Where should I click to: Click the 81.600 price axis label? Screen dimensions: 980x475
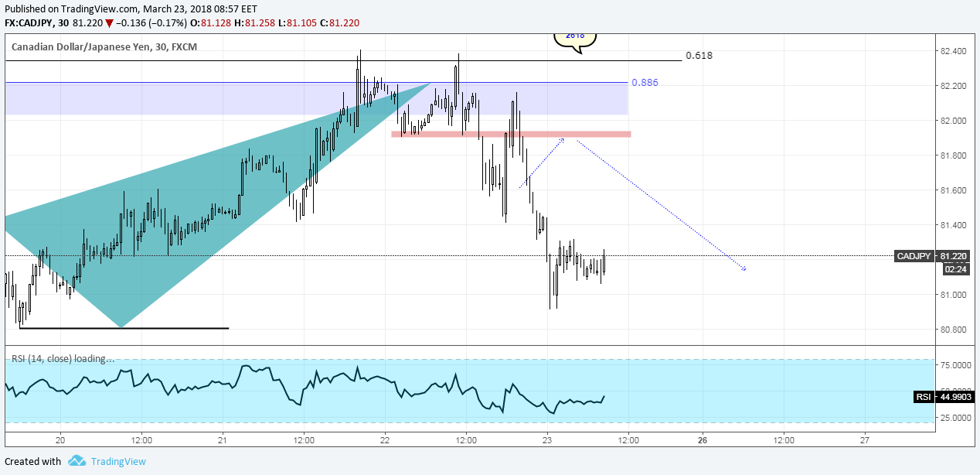tap(953, 190)
